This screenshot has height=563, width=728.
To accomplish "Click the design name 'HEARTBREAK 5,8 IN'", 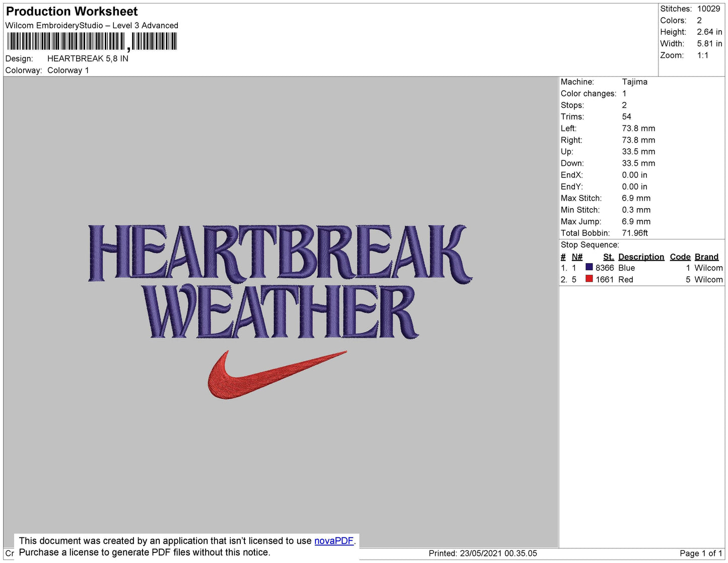I will pos(88,58).
